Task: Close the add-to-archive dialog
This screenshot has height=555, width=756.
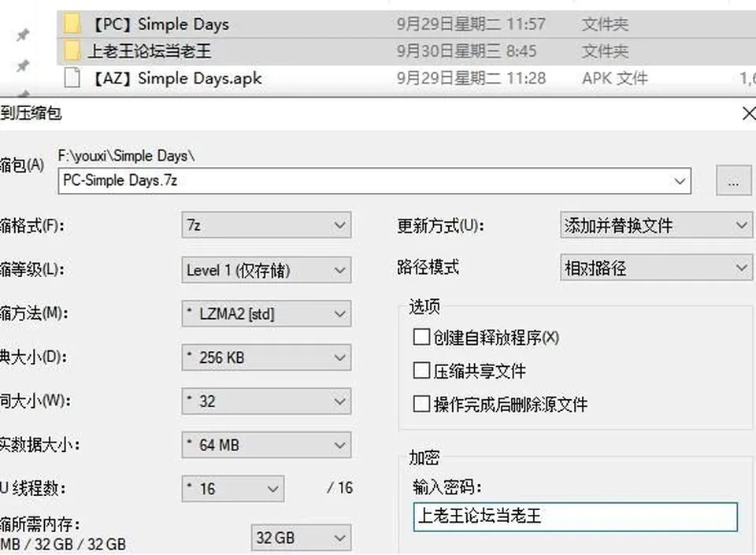Action: pyautogui.click(x=749, y=113)
